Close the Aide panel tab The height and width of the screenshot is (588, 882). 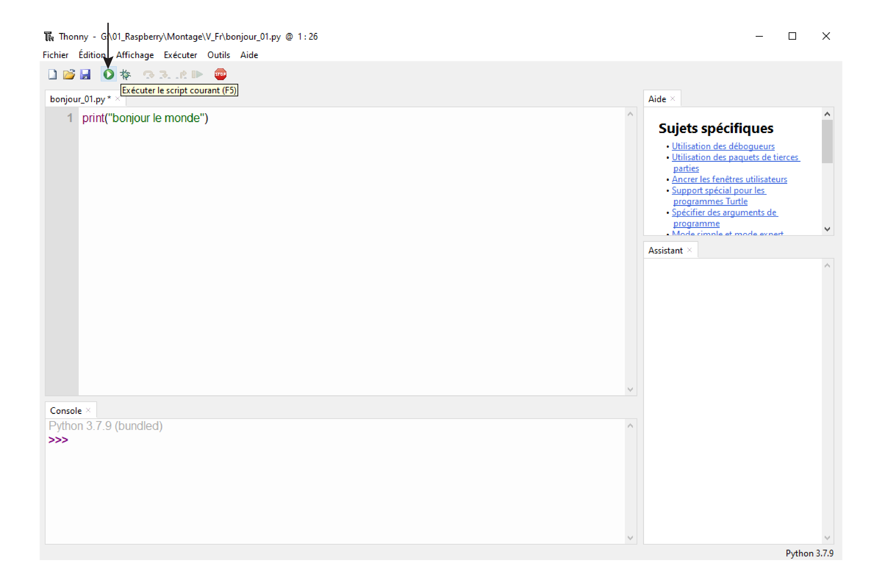(673, 99)
